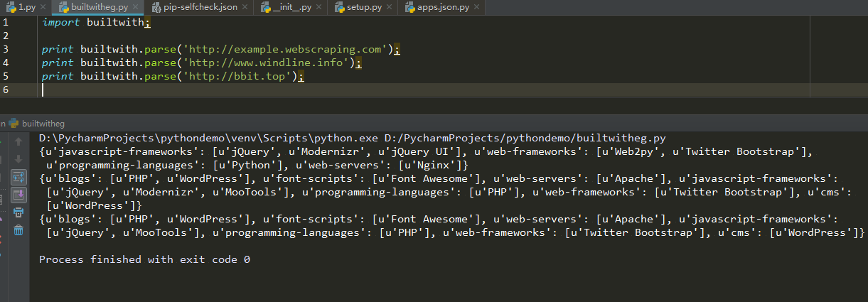Close the builtwitheg.py tab
868x302 pixels.
point(136,8)
